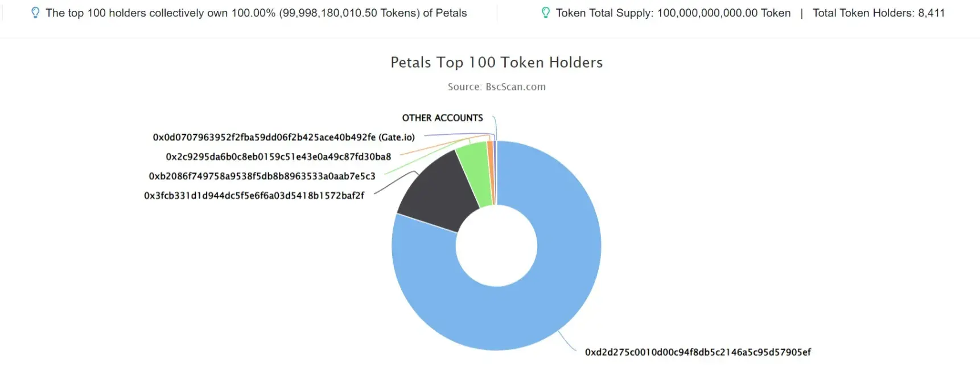Click the Petals Top 100 Token Holders title

(496, 63)
